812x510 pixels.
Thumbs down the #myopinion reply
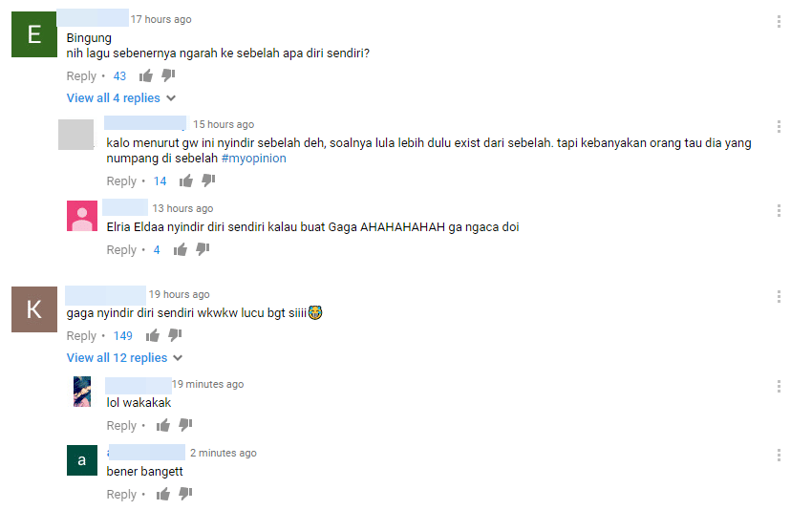[x=208, y=181]
